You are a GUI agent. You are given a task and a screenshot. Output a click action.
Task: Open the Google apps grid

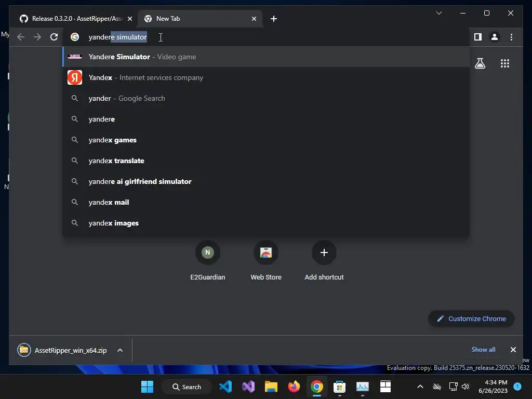pos(505,63)
